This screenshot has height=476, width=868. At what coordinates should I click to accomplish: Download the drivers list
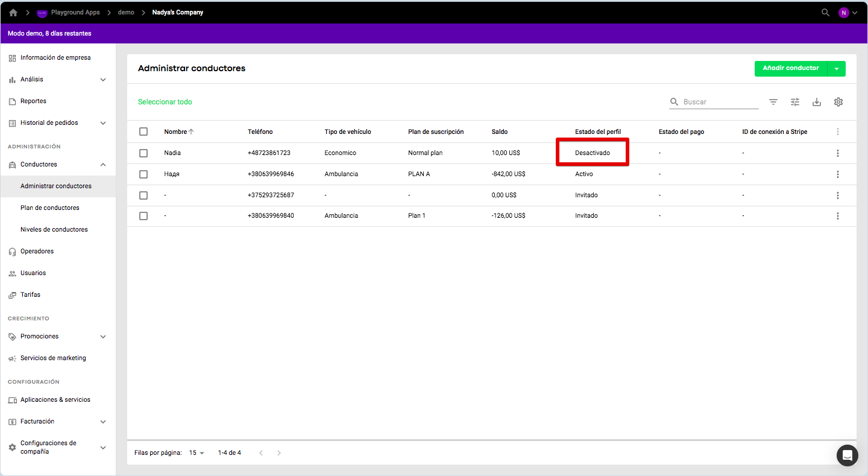[x=817, y=102]
